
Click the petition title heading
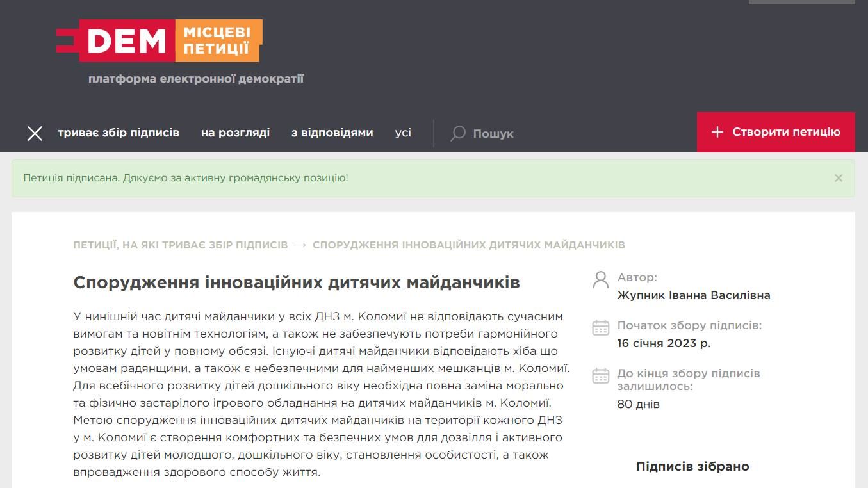tap(298, 282)
